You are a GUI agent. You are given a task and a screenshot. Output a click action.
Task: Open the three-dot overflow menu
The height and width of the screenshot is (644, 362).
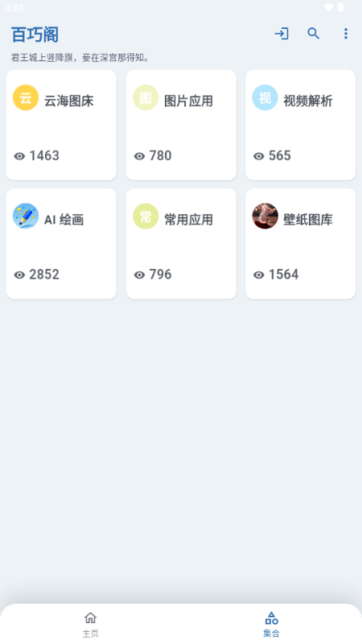(x=346, y=34)
